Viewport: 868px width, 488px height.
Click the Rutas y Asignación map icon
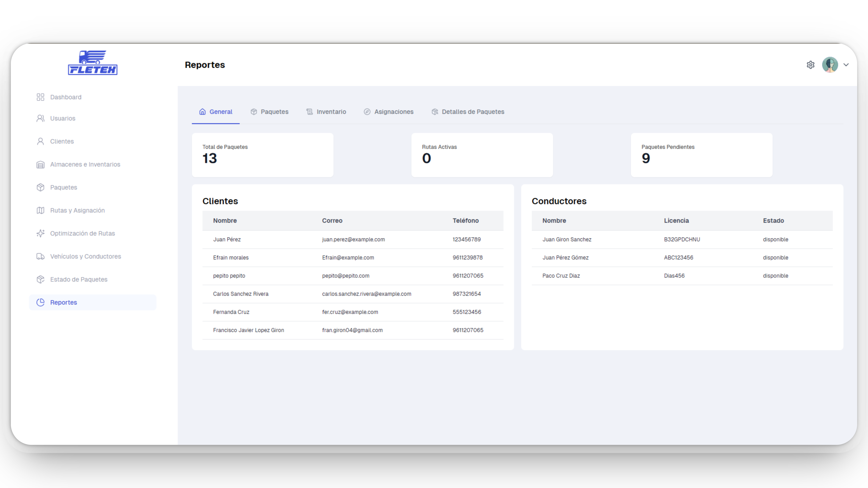pyautogui.click(x=40, y=211)
